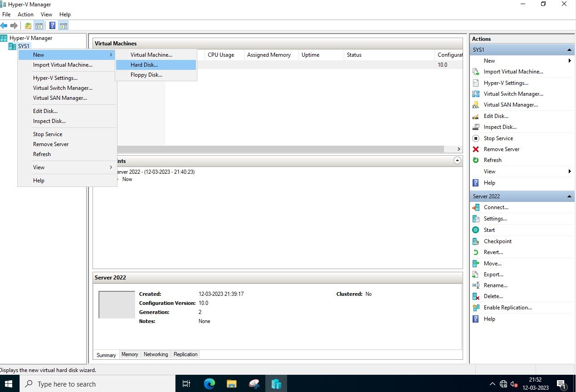This screenshot has height=392, width=576.
Task: Click Delete in the Server 2022 actions
Action: [x=493, y=296]
